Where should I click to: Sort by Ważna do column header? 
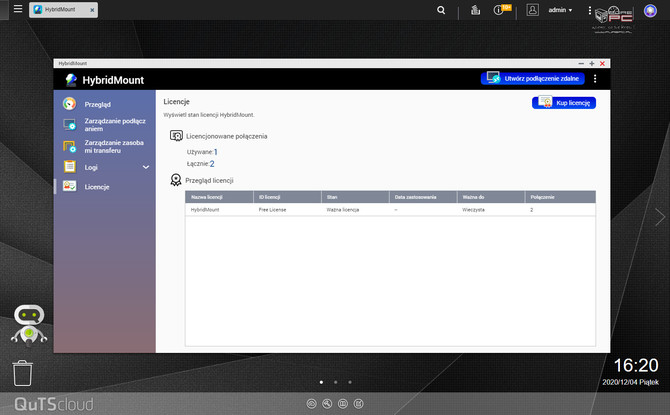point(491,197)
